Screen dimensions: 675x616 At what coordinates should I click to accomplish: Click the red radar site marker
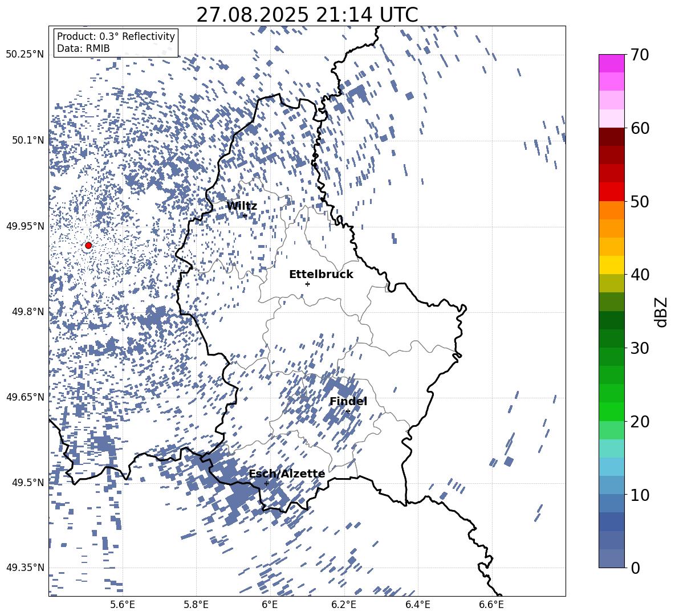88,246
